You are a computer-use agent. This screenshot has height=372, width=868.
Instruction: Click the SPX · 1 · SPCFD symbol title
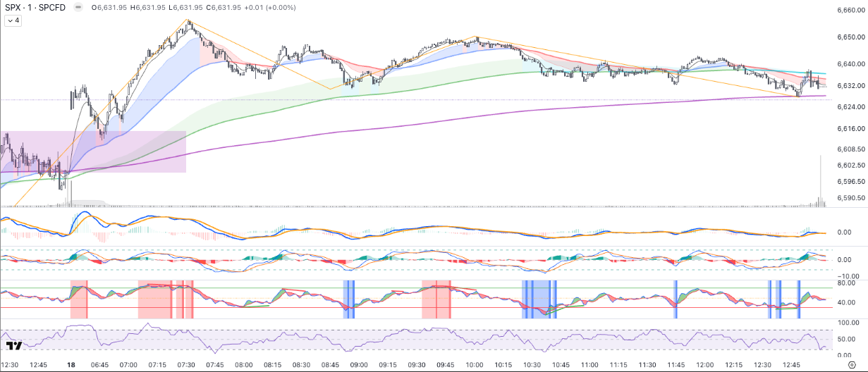pos(35,7)
